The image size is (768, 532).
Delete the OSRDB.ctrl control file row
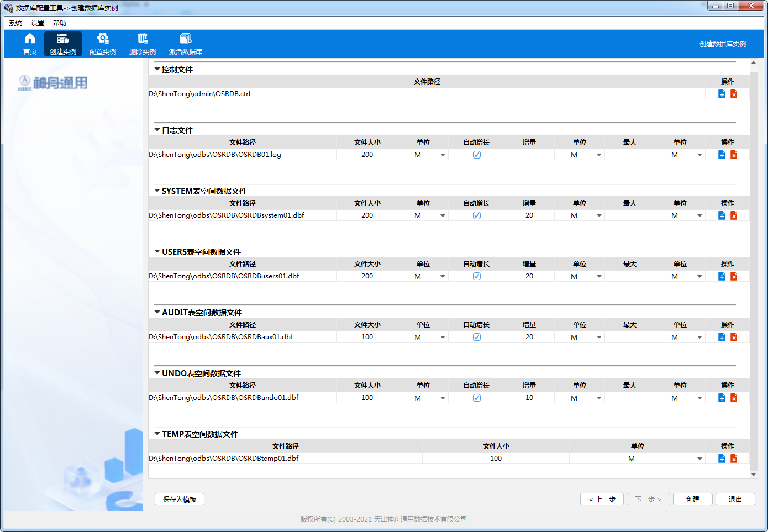coord(734,94)
